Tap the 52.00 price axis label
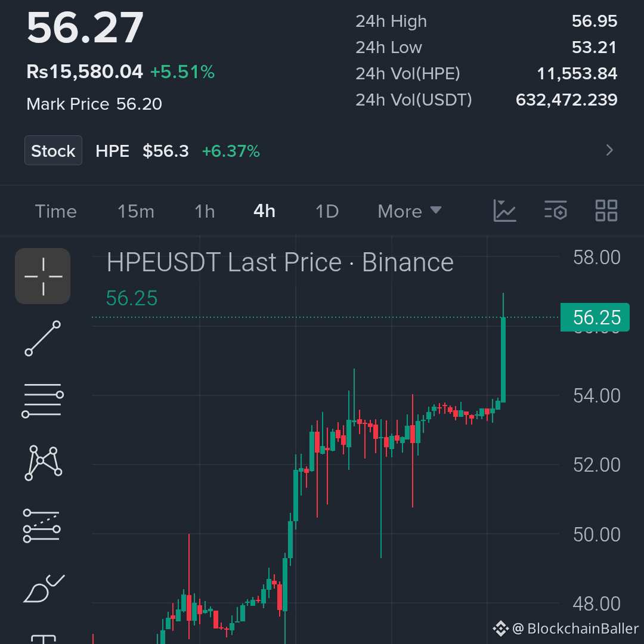644x644 pixels. pyautogui.click(x=596, y=465)
